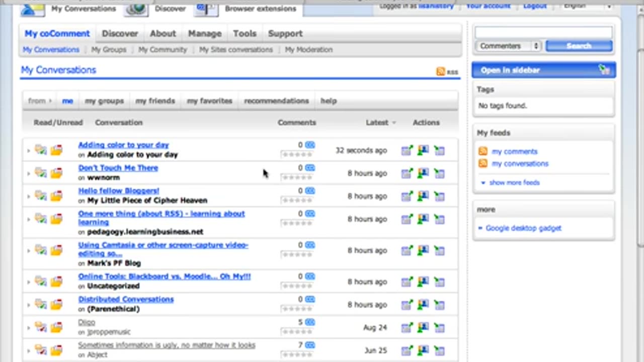Click RSS icon next to my comments feed
Image resolution: width=644 pixels, height=362 pixels.
(483, 151)
